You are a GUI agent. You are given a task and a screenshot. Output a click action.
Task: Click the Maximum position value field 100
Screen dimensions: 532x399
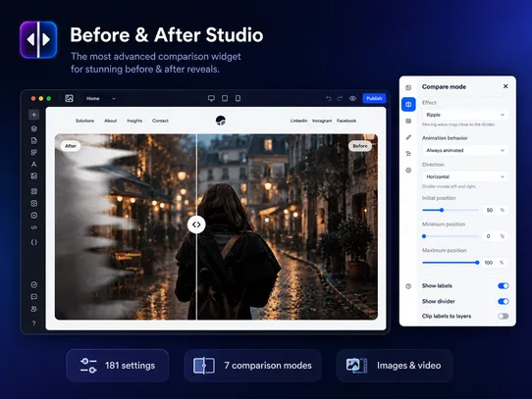[495, 263]
